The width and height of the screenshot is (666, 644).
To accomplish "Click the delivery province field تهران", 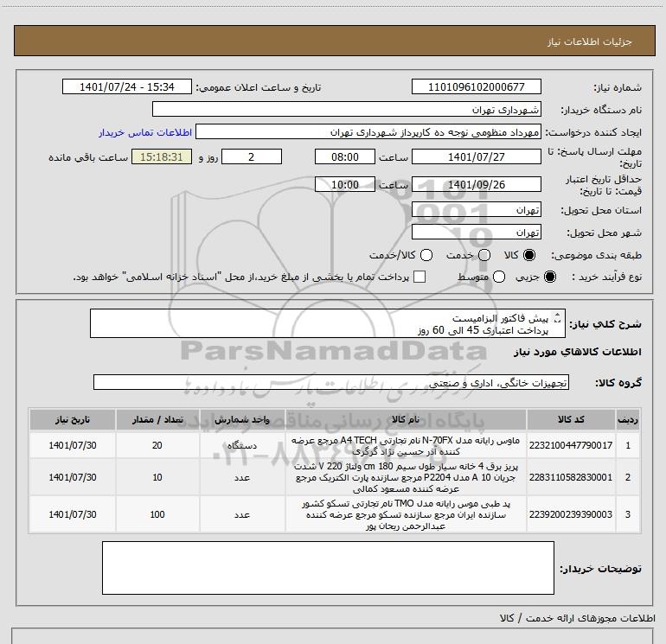I will [x=476, y=210].
